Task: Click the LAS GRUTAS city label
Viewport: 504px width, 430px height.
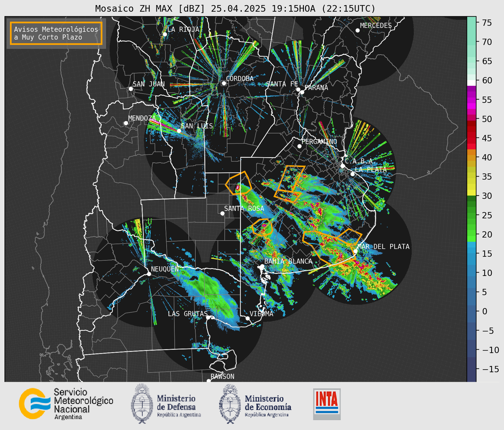Action: coord(188,314)
